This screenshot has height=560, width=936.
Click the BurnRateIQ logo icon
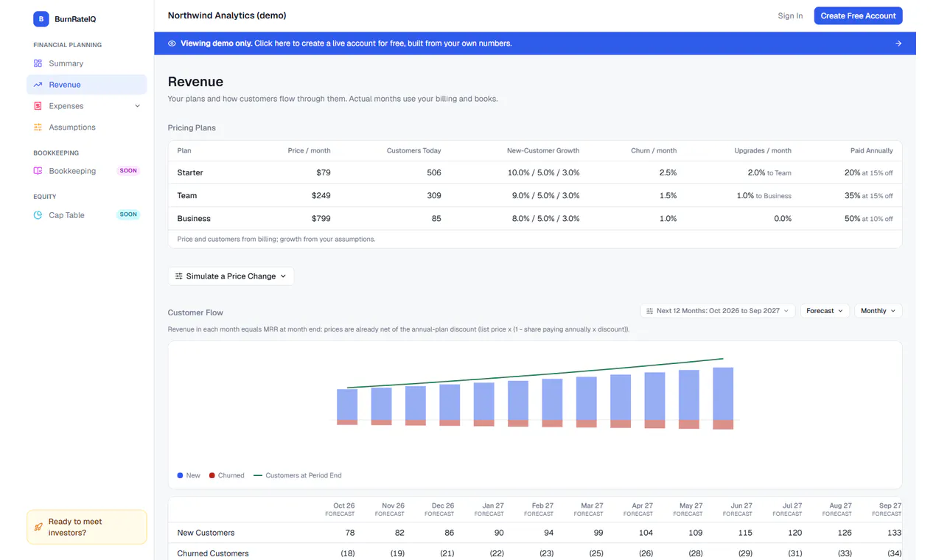click(x=41, y=19)
